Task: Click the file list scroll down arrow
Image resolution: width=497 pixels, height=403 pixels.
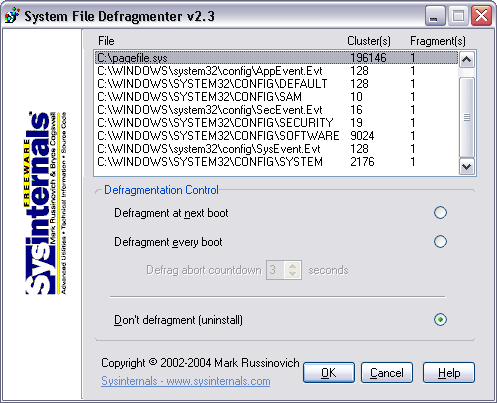Action: tap(466, 166)
